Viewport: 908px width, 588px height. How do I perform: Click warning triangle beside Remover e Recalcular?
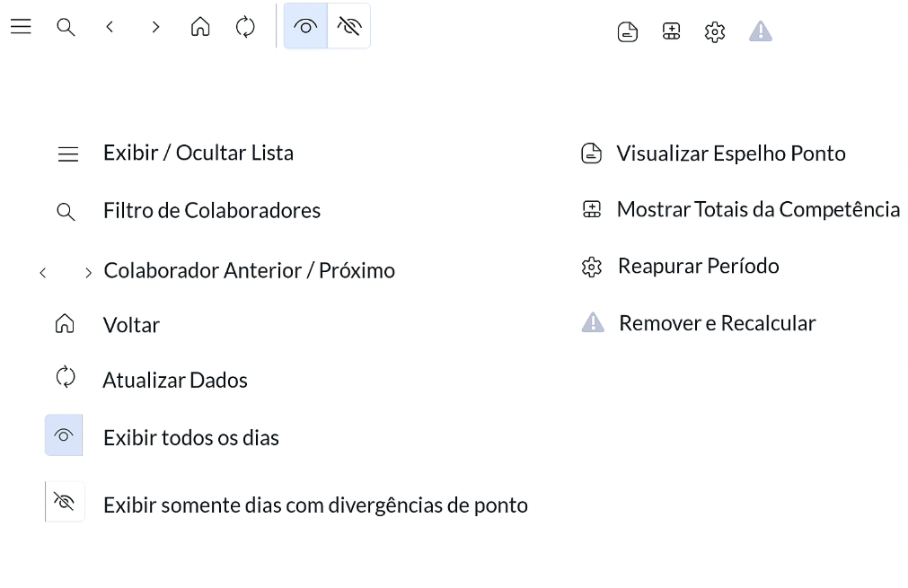coord(593,322)
